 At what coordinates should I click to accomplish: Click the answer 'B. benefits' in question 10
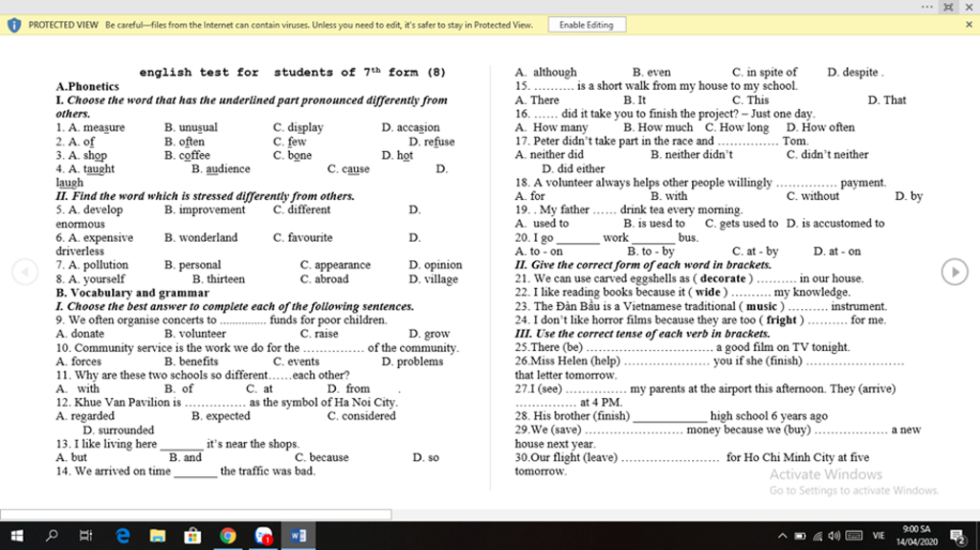click(191, 362)
